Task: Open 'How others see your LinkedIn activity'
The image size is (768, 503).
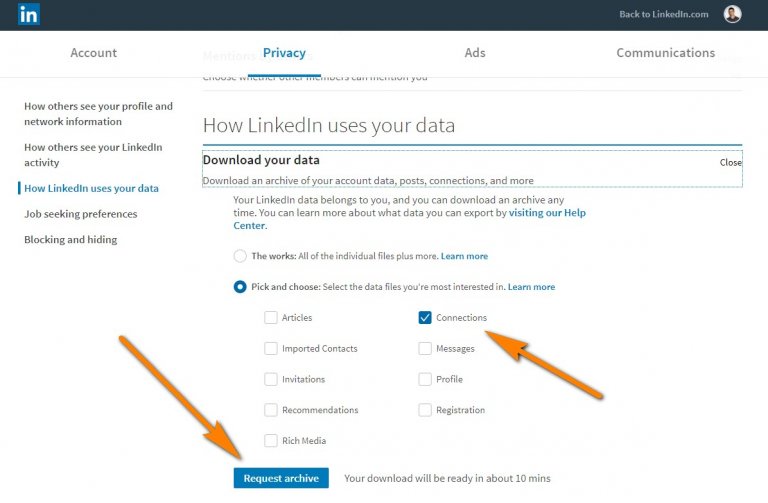Action: (x=93, y=155)
